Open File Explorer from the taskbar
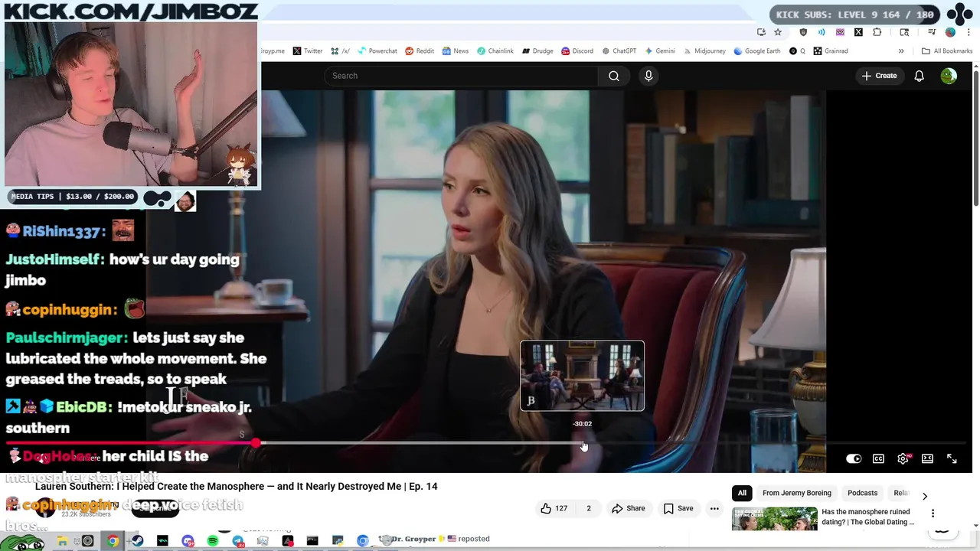 pos(62,541)
